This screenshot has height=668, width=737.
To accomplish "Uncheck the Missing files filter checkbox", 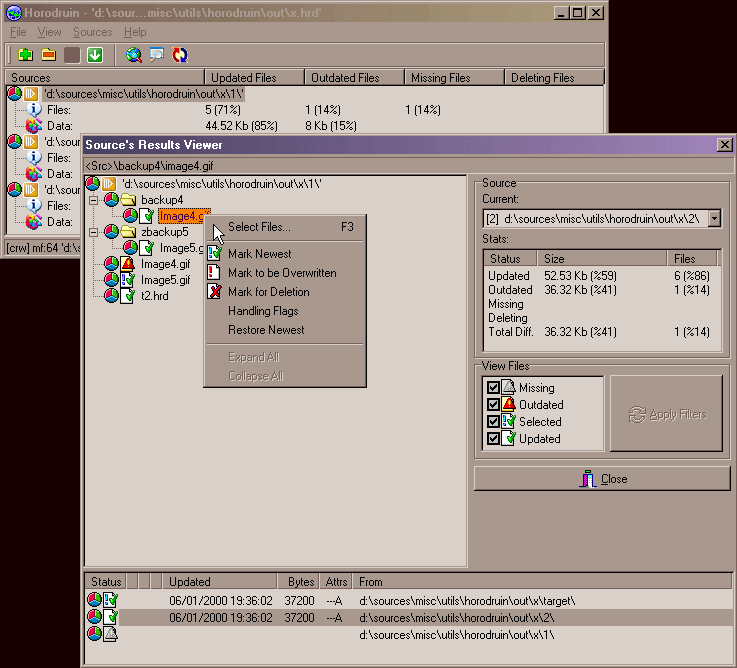I will (x=493, y=388).
